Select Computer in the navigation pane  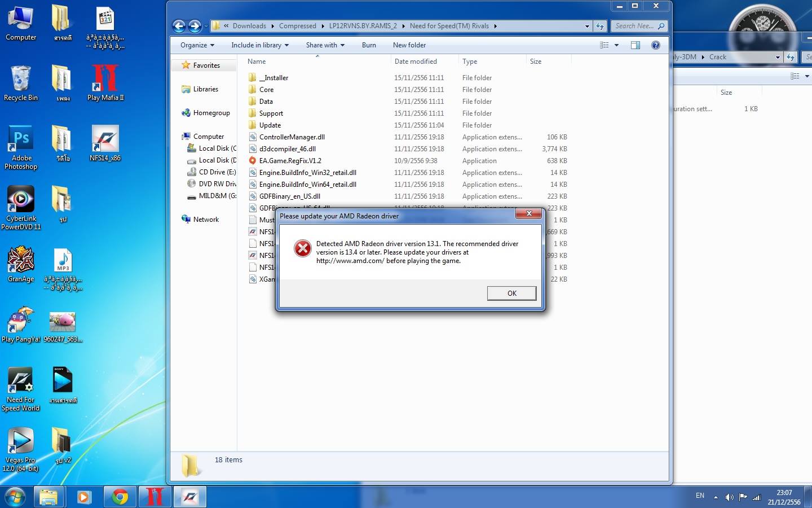pos(208,137)
